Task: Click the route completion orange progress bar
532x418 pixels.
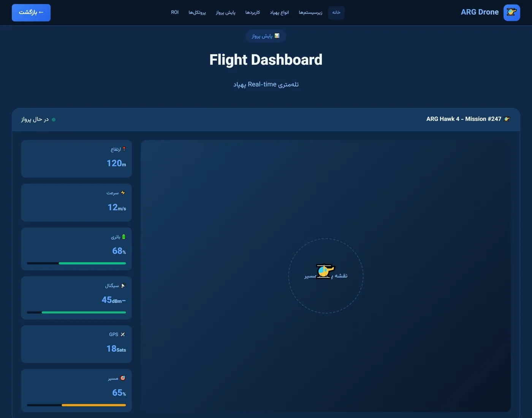Action: 76,405
